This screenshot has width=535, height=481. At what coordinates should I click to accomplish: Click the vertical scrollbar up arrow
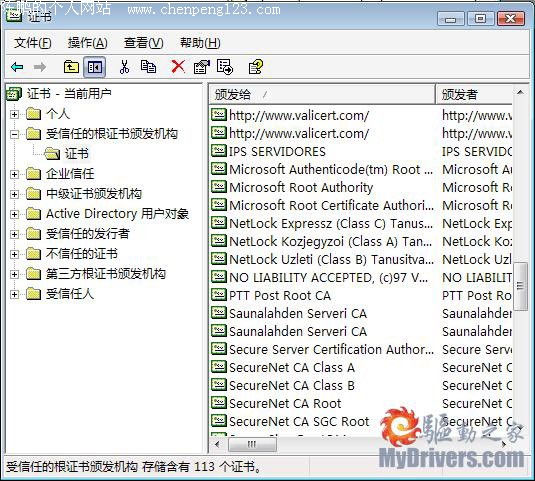[520, 92]
